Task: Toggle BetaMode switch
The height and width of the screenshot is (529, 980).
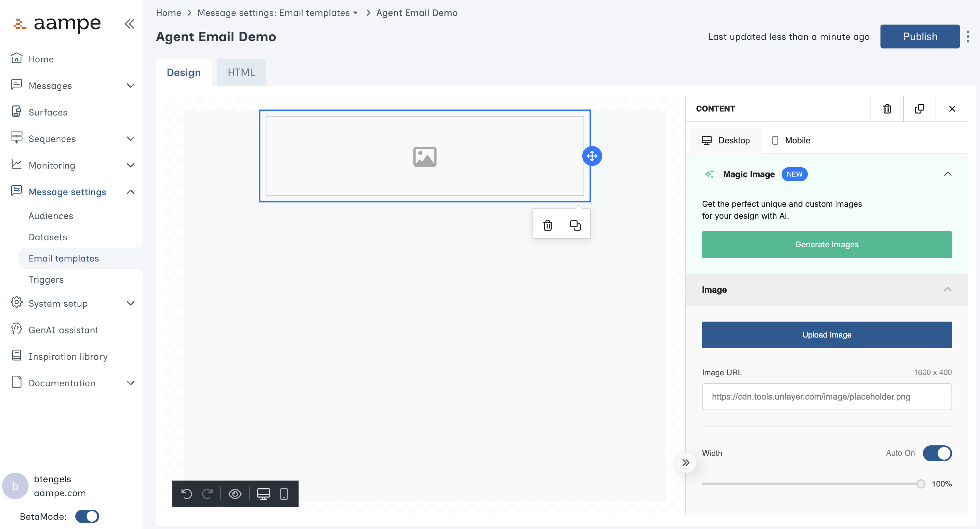Action: 87,516
